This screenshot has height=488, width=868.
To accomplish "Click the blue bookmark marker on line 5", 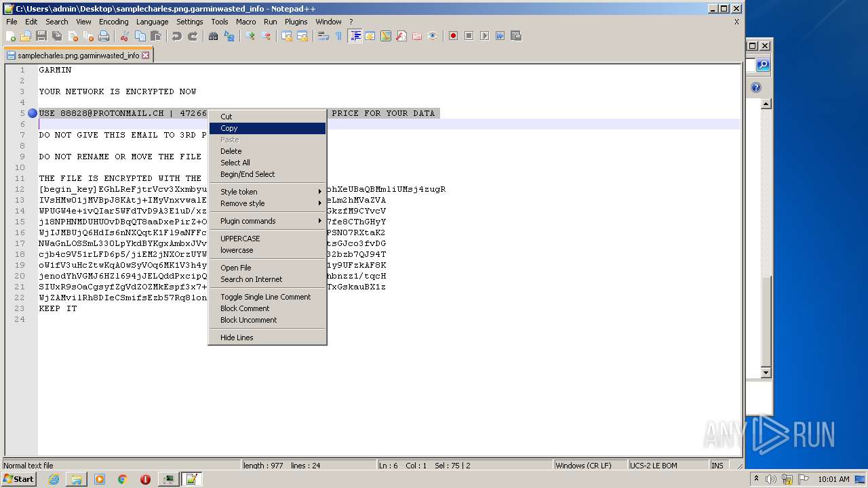I will point(32,113).
